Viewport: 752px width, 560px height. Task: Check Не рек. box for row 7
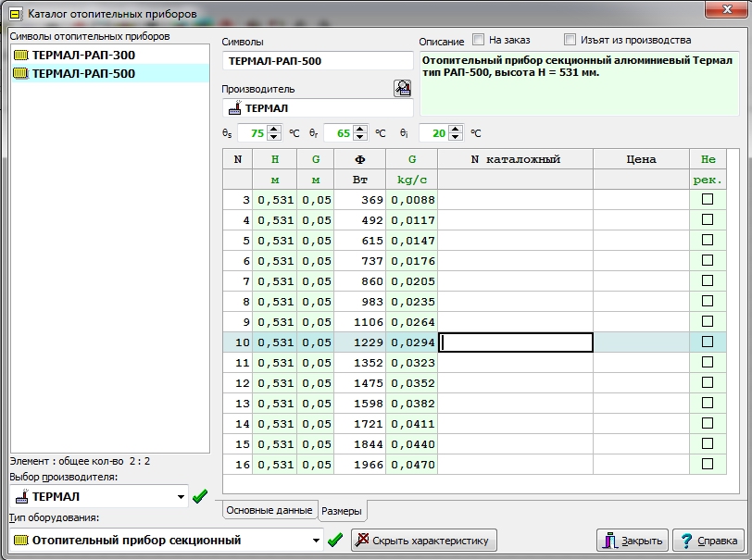pos(708,280)
